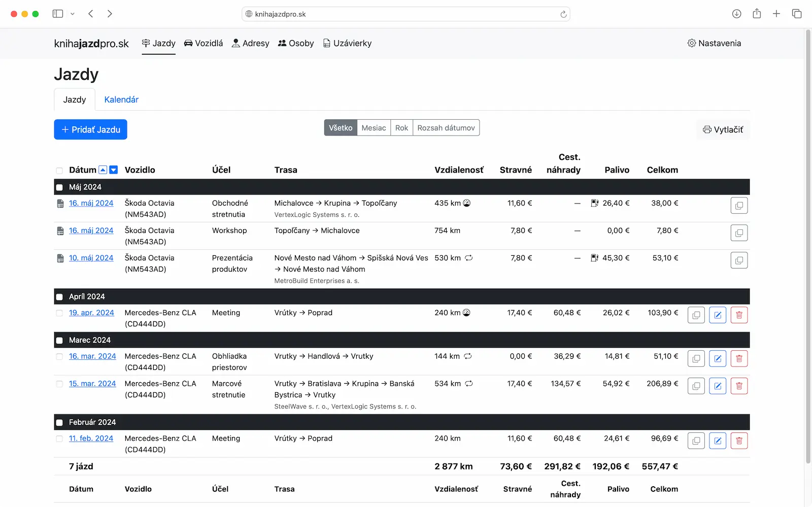Delete the 15. mar. 2024 trip
The height and width of the screenshot is (507, 812).
coord(739,386)
